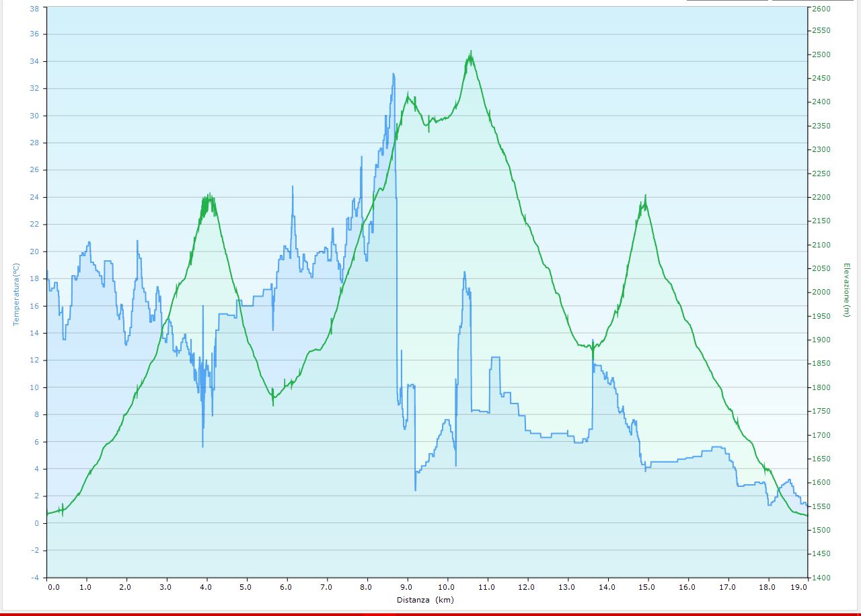861x616 pixels.
Task: Click the green elevation valley near 5.6 km
Action: tap(273, 402)
